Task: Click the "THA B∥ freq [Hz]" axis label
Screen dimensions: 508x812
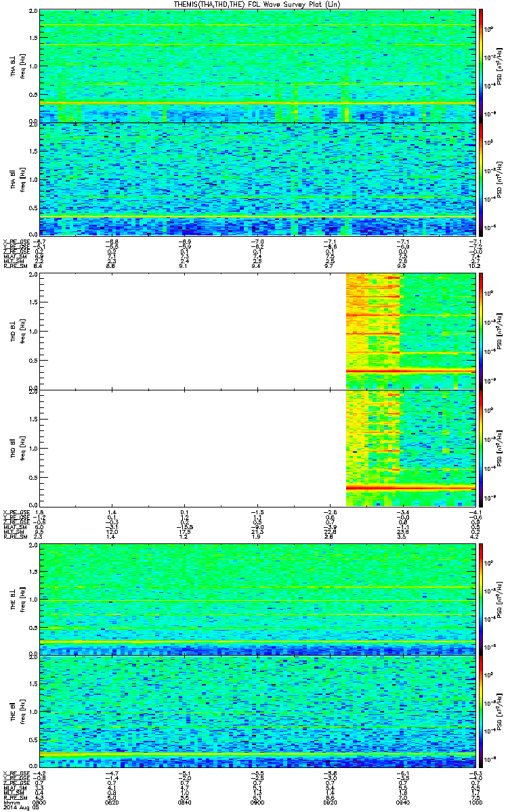Action: [x=16, y=179]
